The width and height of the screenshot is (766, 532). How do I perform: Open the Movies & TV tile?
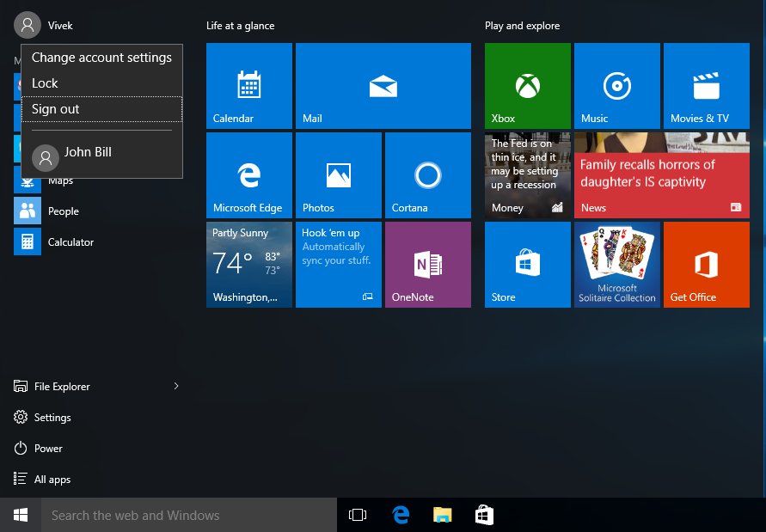[706, 85]
